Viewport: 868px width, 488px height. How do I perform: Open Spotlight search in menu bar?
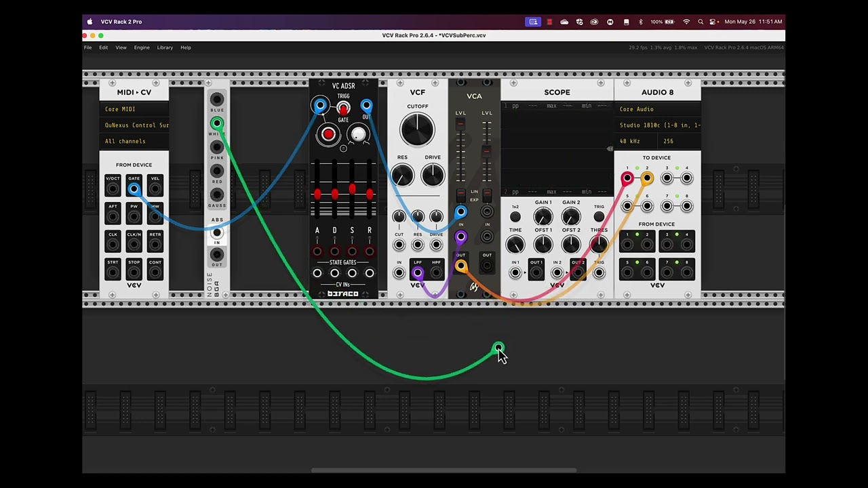pos(701,22)
